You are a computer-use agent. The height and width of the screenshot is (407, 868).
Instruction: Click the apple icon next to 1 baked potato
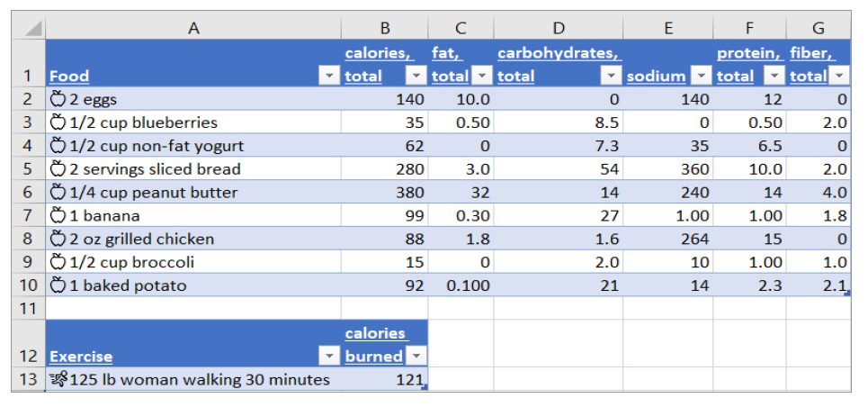tap(58, 285)
